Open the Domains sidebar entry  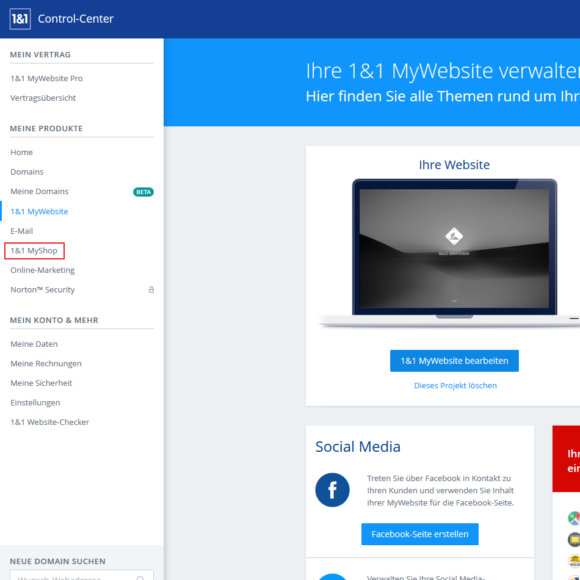[27, 172]
